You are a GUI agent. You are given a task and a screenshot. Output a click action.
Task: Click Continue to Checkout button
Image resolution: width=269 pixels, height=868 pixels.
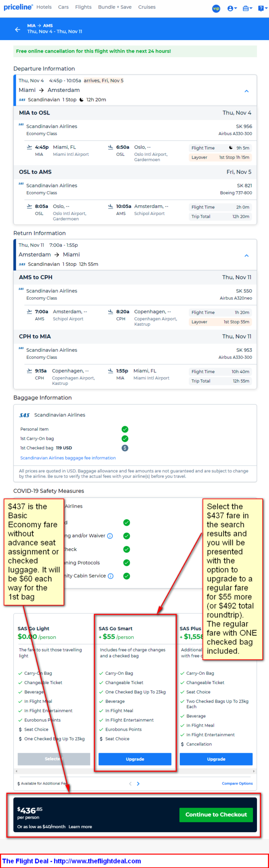(x=216, y=815)
